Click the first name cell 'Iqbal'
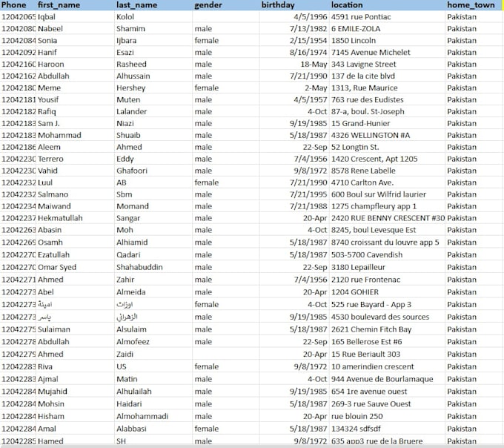The image size is (504, 448). [x=47, y=17]
